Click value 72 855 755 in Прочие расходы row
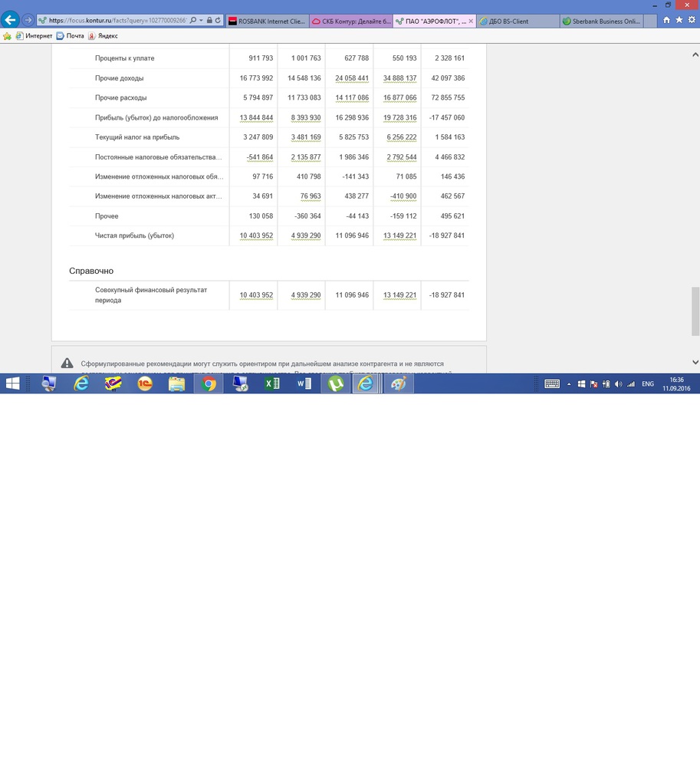700x767 pixels. pos(448,98)
